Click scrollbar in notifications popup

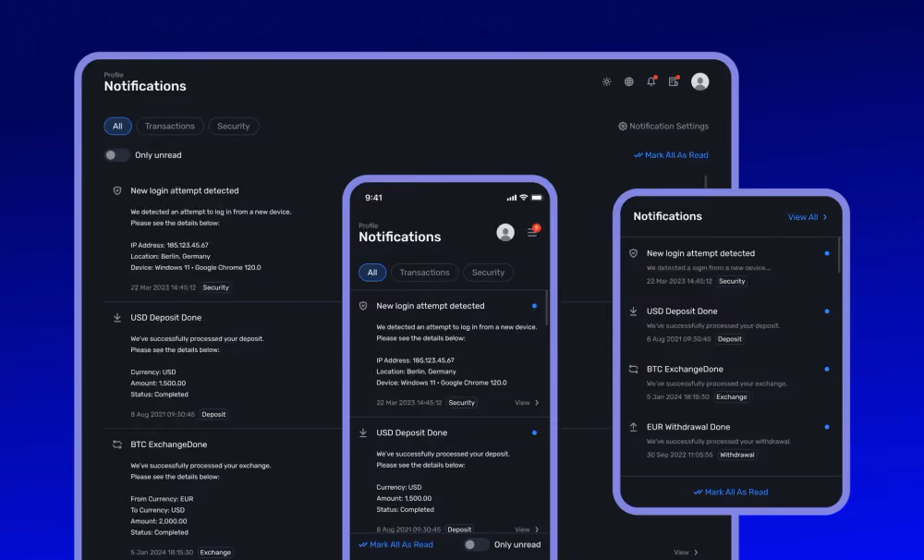(x=839, y=255)
